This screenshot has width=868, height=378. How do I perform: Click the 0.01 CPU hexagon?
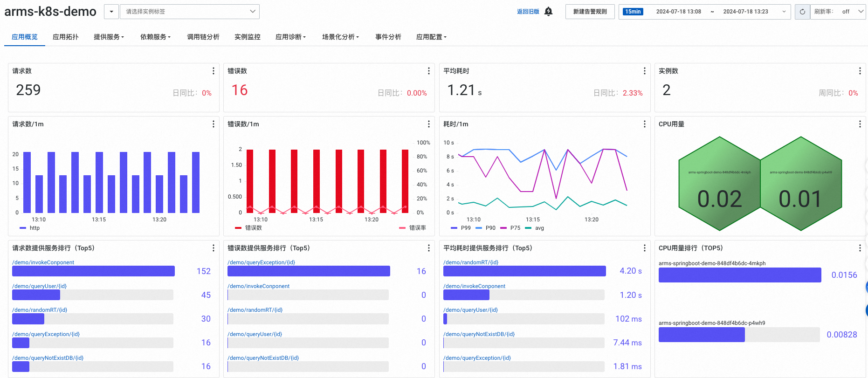(801, 184)
